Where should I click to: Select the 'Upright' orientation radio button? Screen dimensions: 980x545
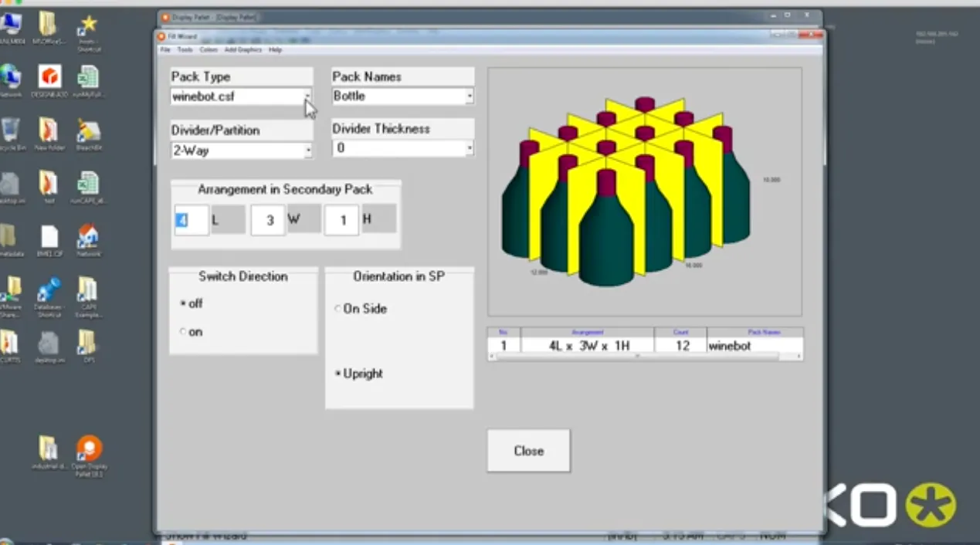pos(338,374)
